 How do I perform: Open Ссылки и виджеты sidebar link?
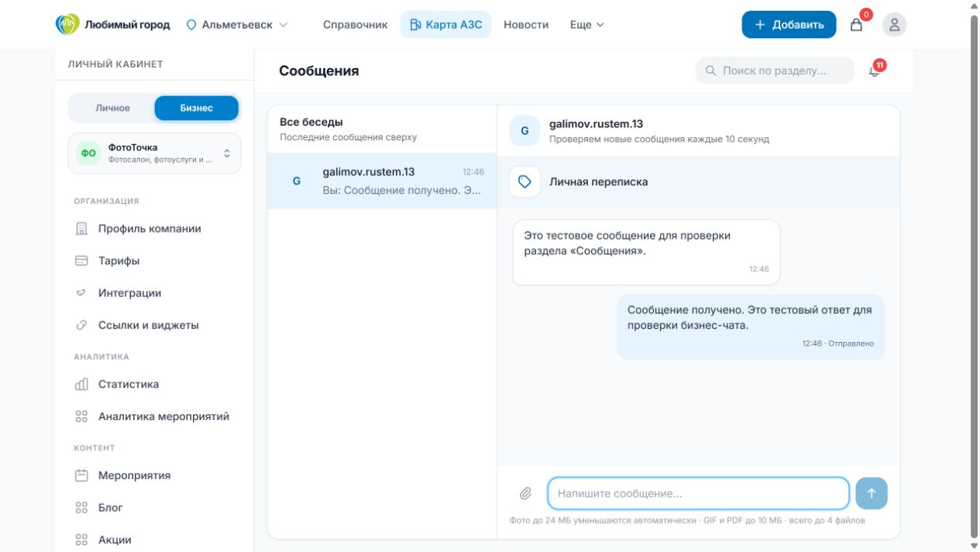[x=155, y=326]
